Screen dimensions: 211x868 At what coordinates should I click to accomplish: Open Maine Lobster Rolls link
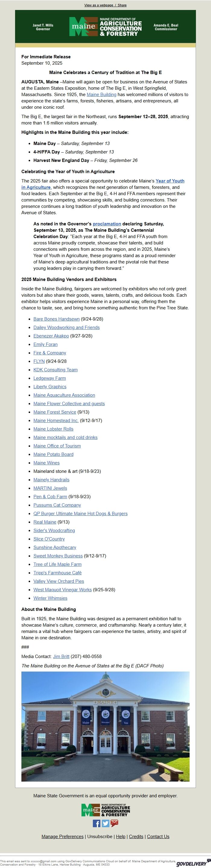[x=53, y=429]
